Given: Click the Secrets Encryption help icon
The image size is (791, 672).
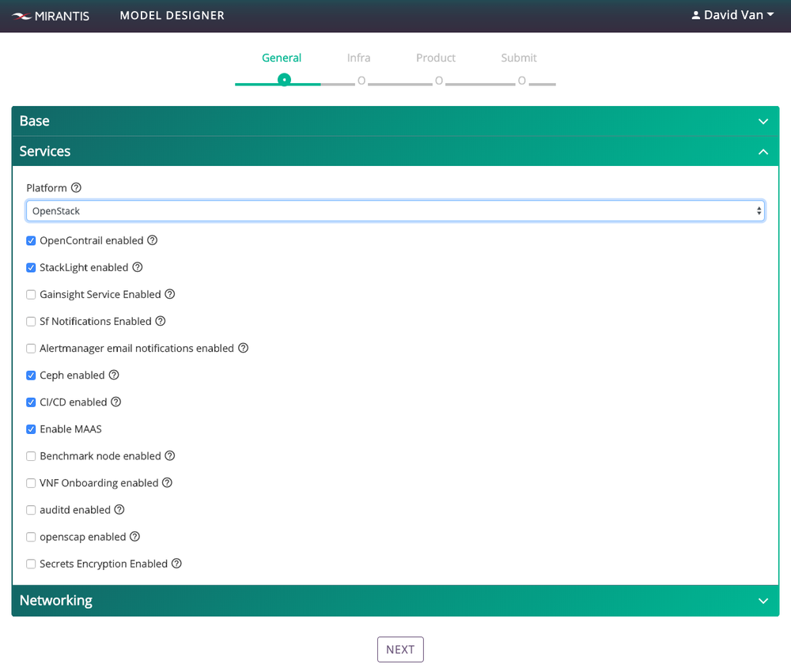Looking at the screenshot, I should (x=176, y=564).
